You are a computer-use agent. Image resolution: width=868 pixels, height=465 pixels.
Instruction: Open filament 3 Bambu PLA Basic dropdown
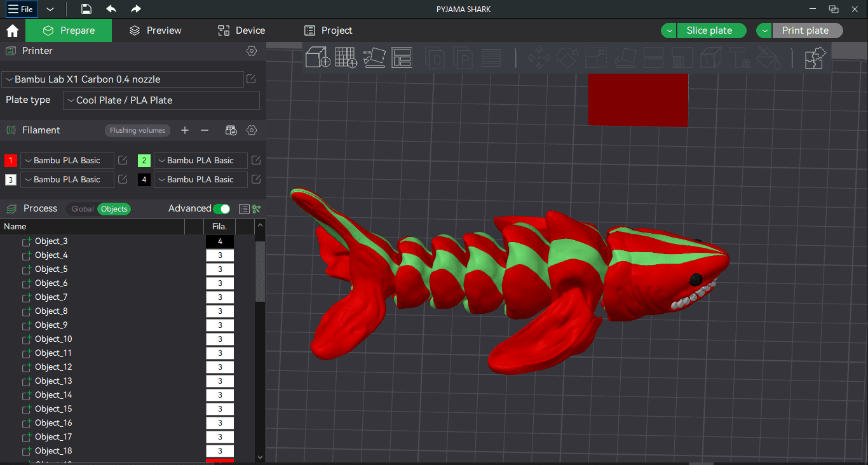(x=67, y=180)
